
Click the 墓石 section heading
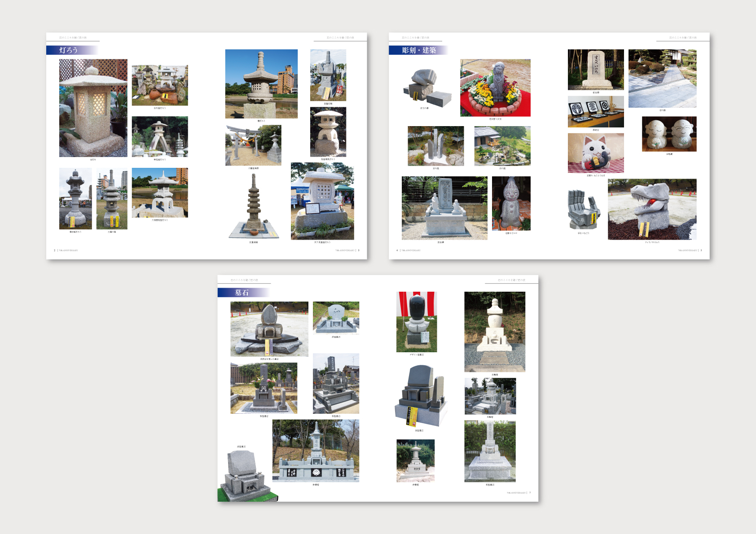click(242, 293)
